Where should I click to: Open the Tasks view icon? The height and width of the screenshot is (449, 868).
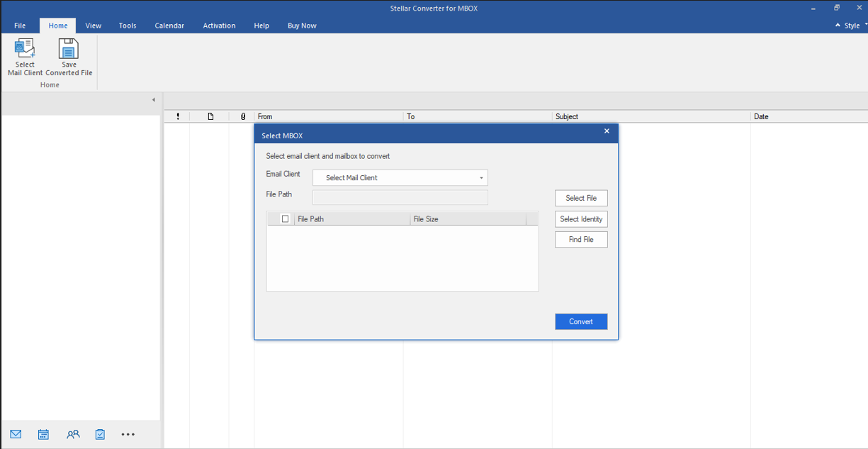[100, 434]
